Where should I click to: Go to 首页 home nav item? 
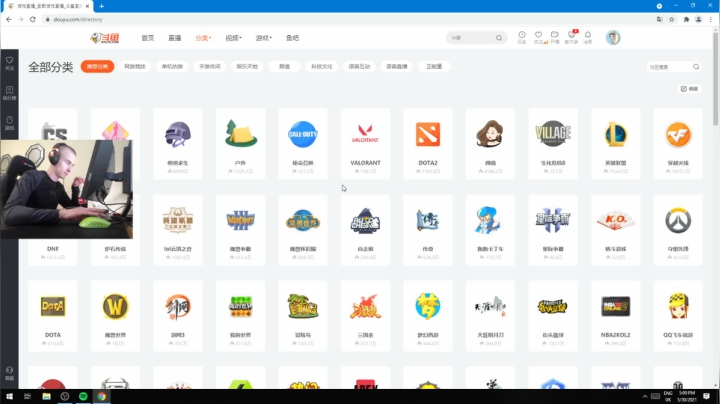click(x=148, y=38)
